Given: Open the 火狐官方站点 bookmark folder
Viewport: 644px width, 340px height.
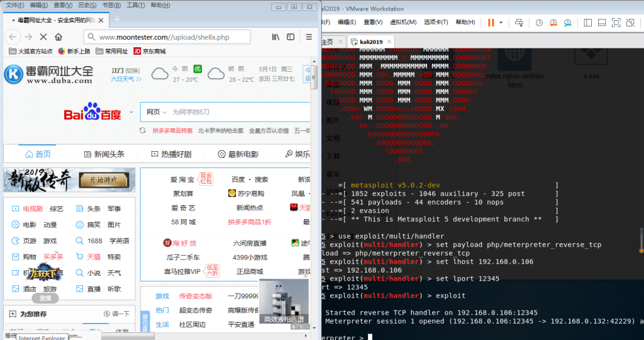Looking at the screenshot, I should point(30,52).
